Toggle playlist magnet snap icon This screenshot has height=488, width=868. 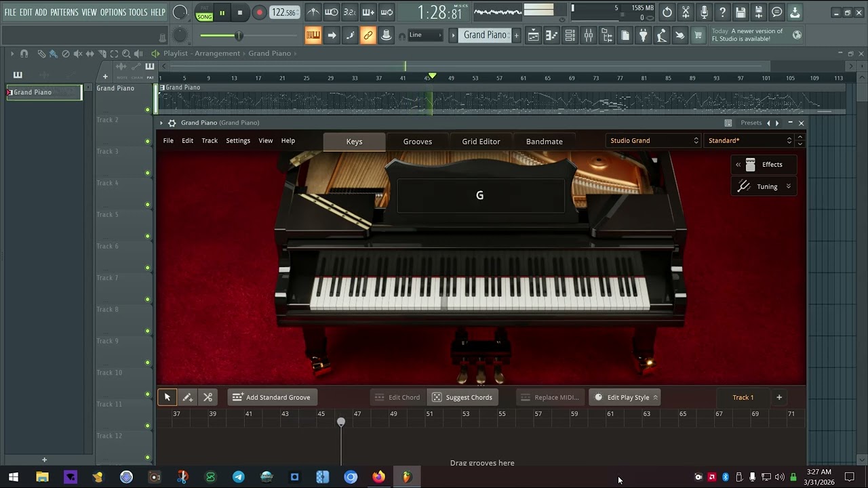[x=24, y=54]
